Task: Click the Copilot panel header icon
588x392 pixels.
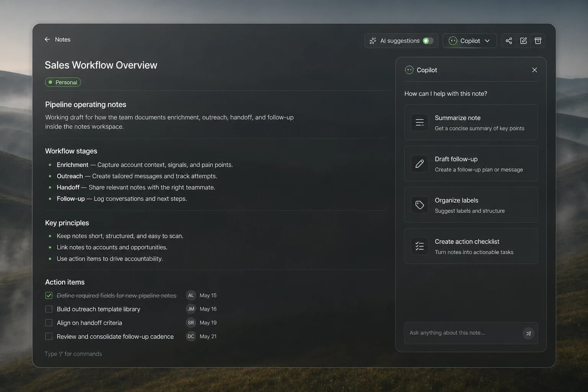Action: [409, 70]
